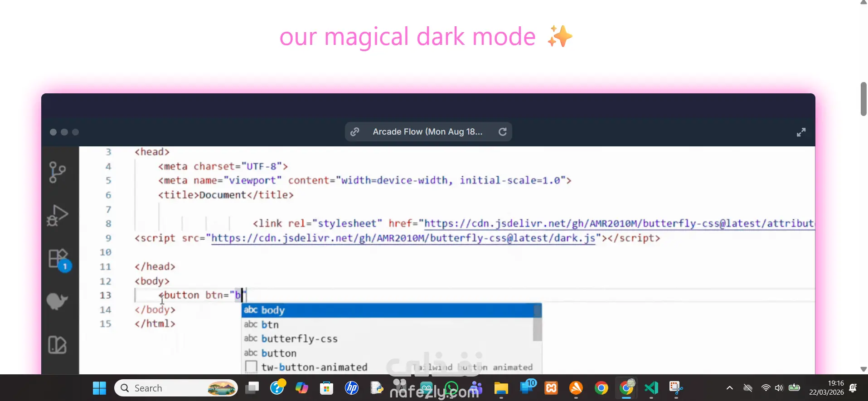
Task: Open the dark.js script src link
Action: coord(403,238)
